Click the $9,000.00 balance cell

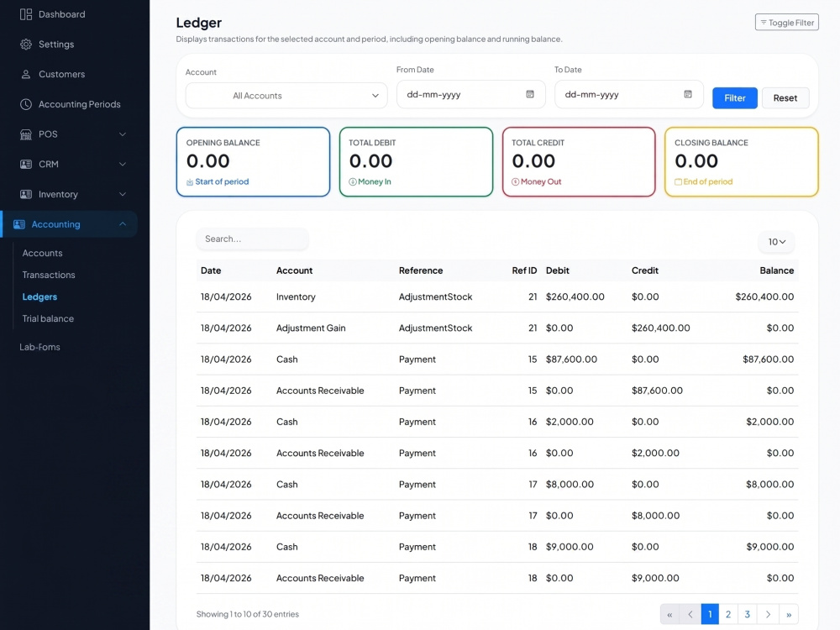coord(769,547)
